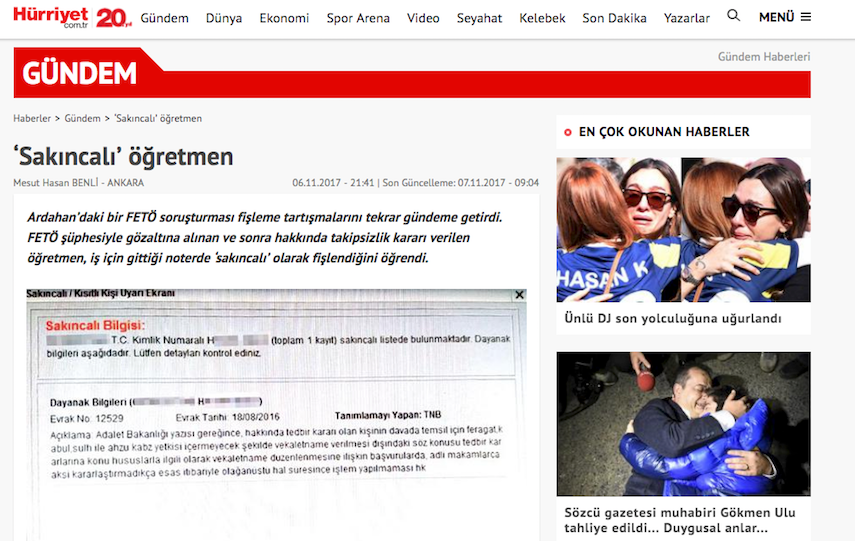855x541 pixels.
Task: Open Yazarlar columnists page
Action: coord(687,18)
